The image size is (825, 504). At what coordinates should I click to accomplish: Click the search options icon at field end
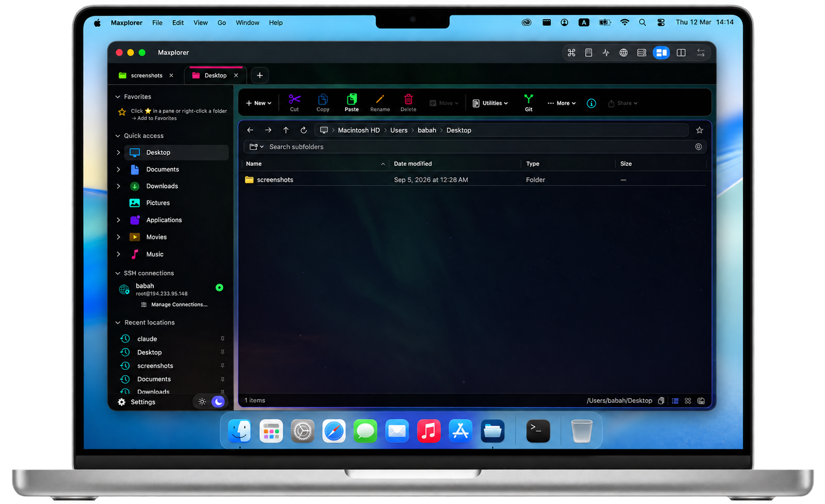698,147
